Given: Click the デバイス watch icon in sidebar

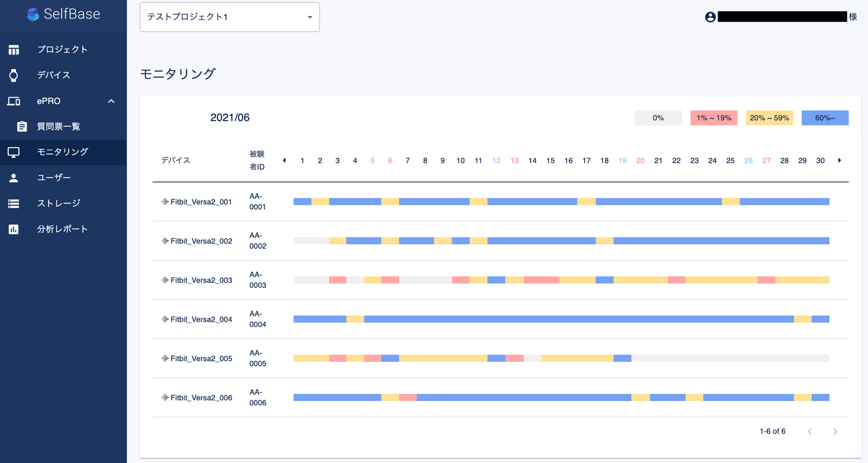Looking at the screenshot, I should click(14, 75).
